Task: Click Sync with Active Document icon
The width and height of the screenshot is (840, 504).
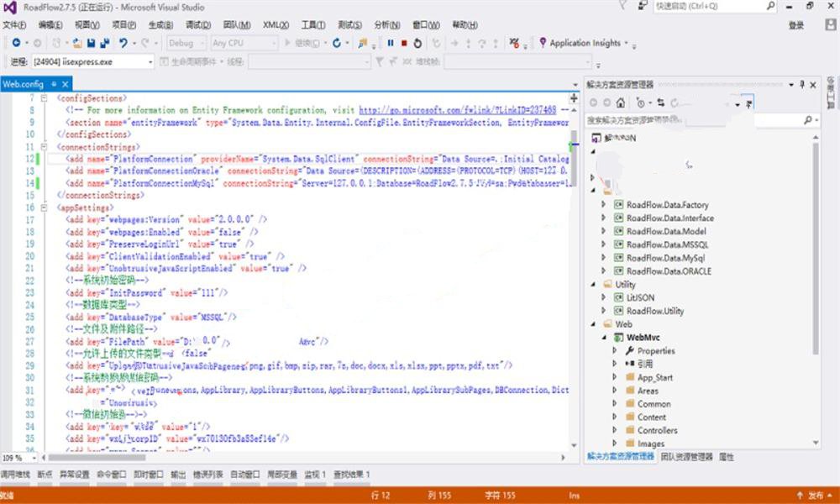Action: coord(660,102)
